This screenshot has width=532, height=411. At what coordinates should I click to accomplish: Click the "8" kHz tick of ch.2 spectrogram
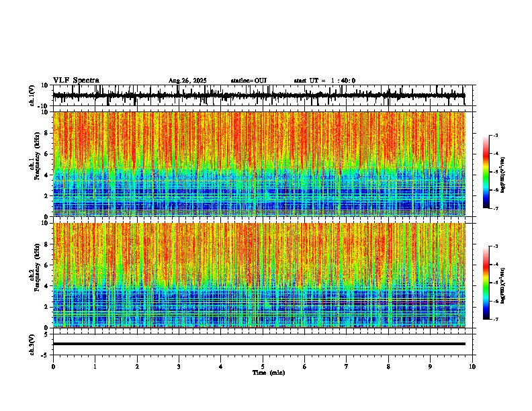pyautogui.click(x=47, y=244)
